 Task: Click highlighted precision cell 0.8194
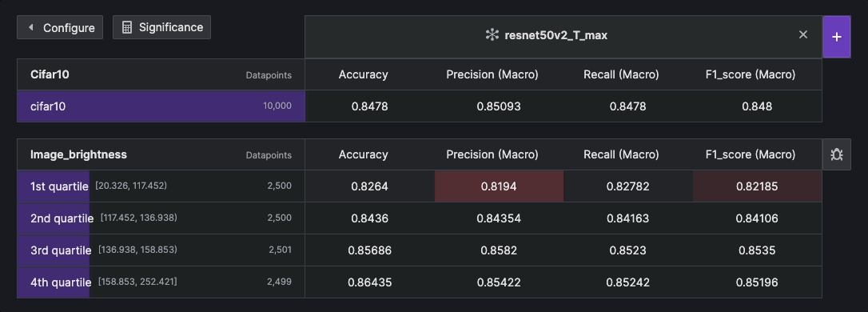499,186
